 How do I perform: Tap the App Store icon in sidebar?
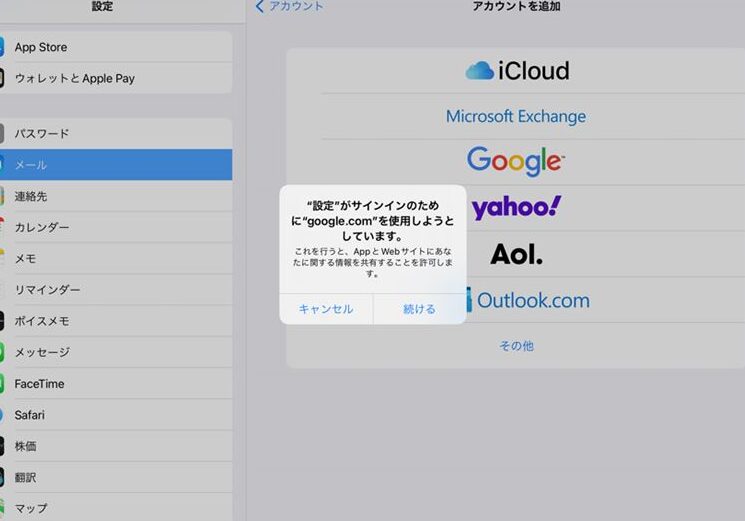(3, 47)
